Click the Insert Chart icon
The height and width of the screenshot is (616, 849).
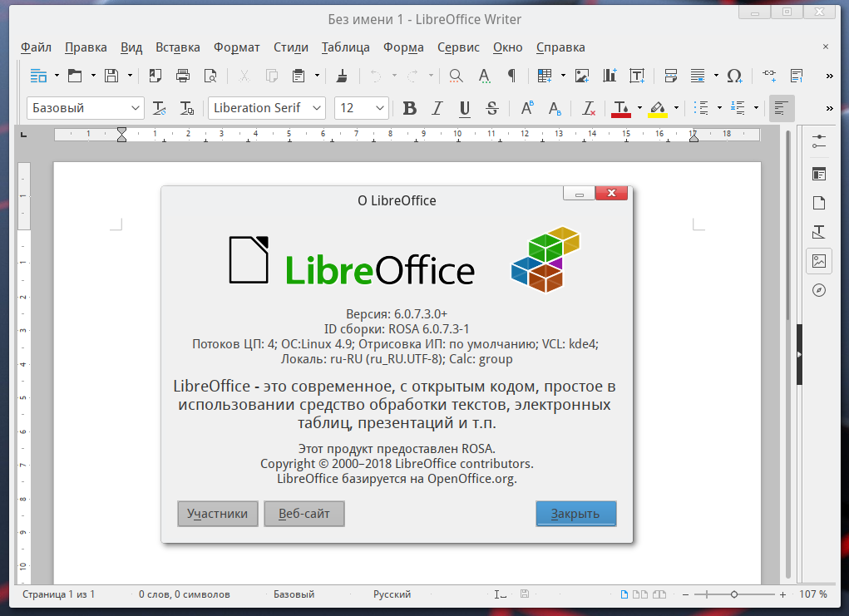[610, 76]
